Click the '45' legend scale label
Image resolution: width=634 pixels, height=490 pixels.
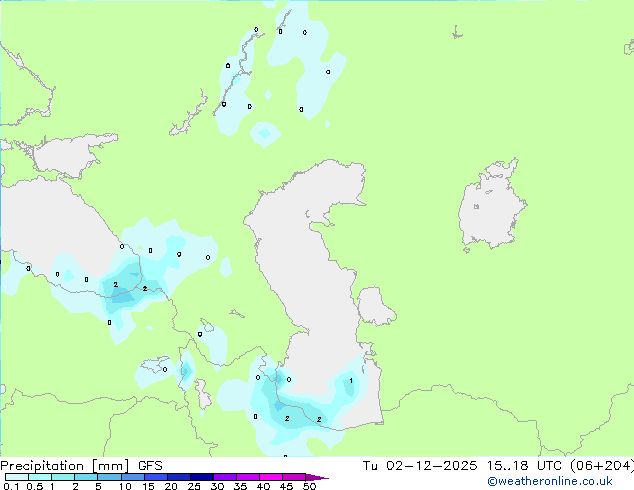coord(286,486)
